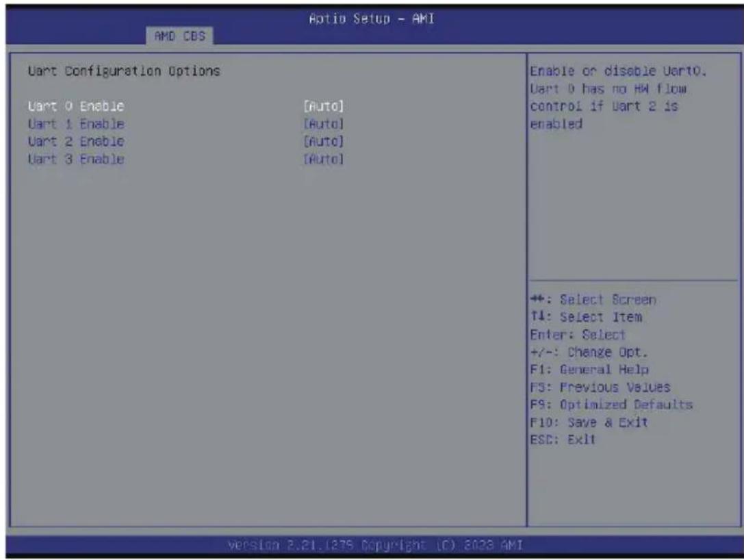Click the Select Item key hint
This screenshot has height=560, width=744.
click(586, 317)
